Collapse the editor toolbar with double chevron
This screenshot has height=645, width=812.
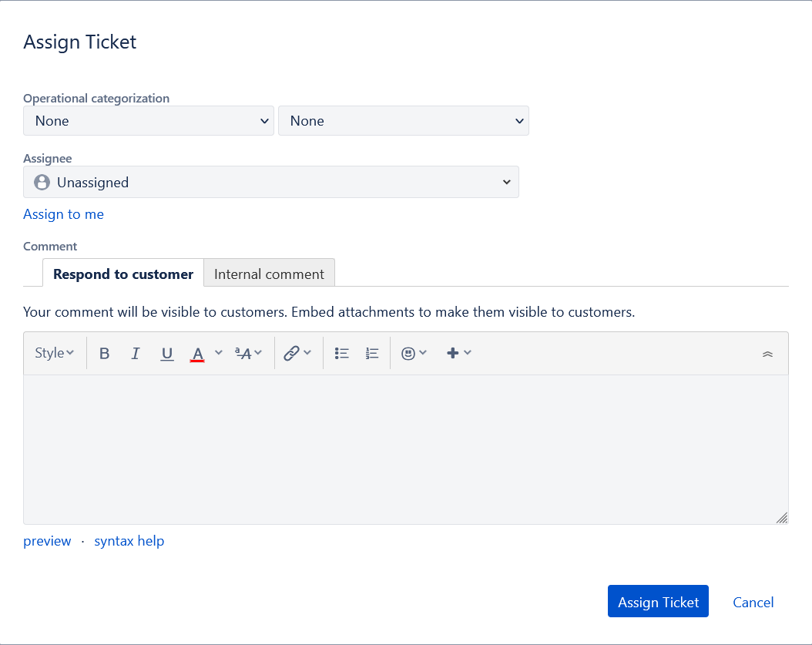[767, 354]
